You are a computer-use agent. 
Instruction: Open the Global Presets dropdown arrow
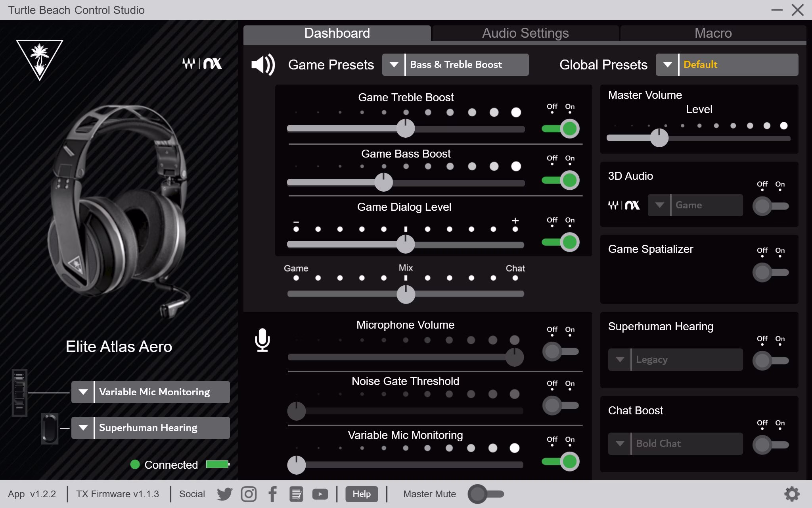(x=667, y=65)
